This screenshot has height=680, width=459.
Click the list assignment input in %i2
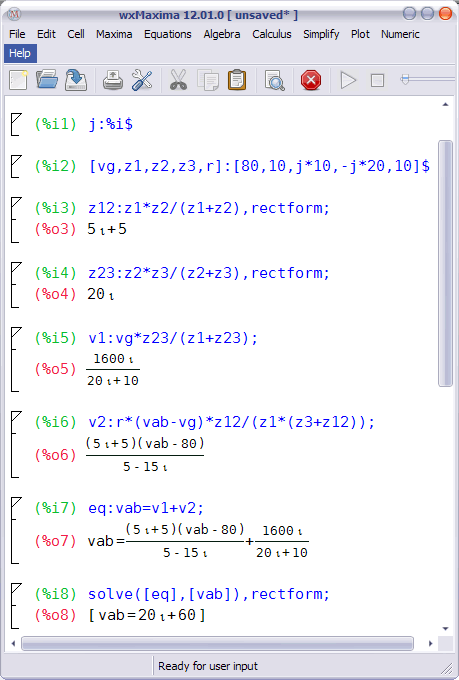pyautogui.click(x=259, y=166)
